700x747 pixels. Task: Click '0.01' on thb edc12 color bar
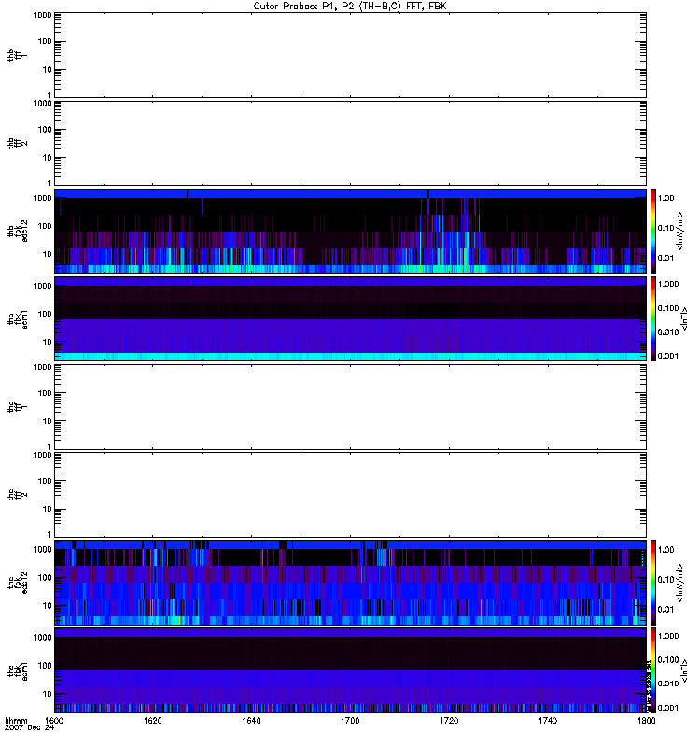665,258
